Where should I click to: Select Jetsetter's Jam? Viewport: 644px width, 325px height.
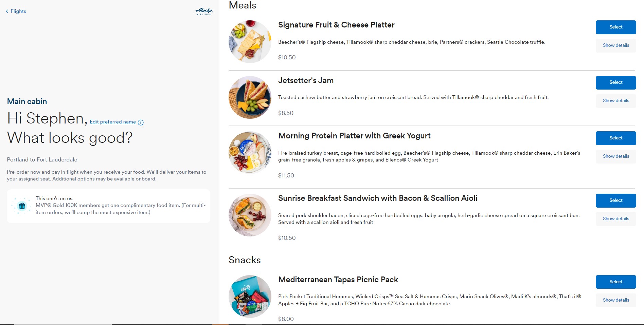[615, 82]
